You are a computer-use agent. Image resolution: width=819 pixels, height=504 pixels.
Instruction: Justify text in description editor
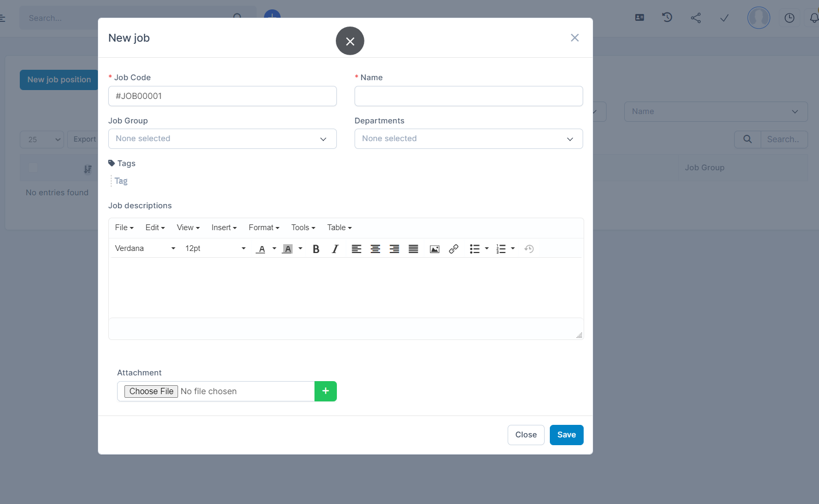(413, 249)
